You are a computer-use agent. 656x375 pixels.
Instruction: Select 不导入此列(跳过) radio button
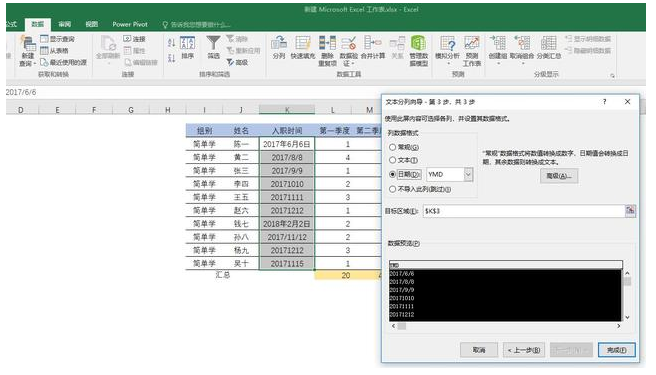click(392, 189)
